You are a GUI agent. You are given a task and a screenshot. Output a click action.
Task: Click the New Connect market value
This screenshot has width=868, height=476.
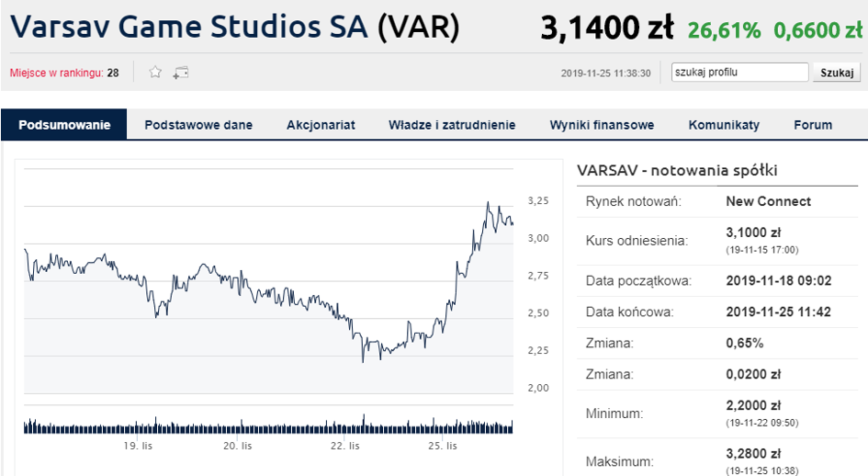click(x=768, y=202)
